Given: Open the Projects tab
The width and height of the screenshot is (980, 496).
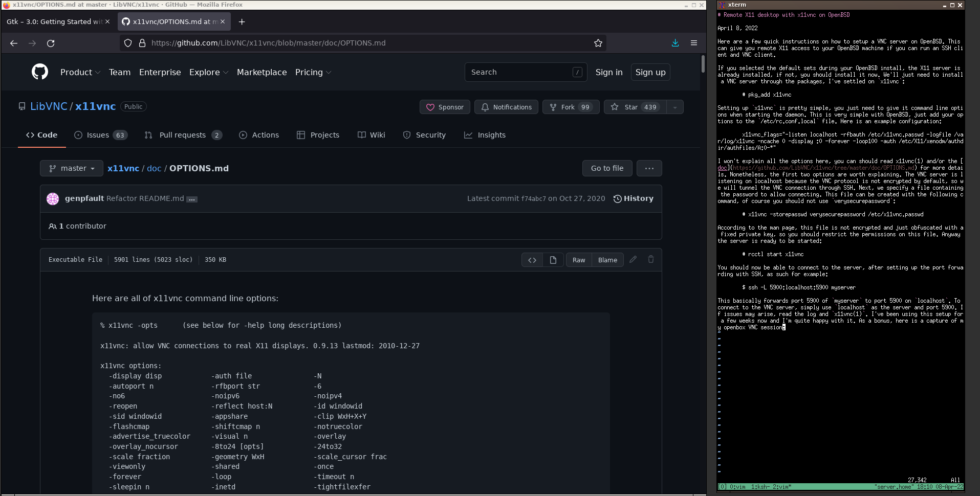Looking at the screenshot, I should 318,135.
